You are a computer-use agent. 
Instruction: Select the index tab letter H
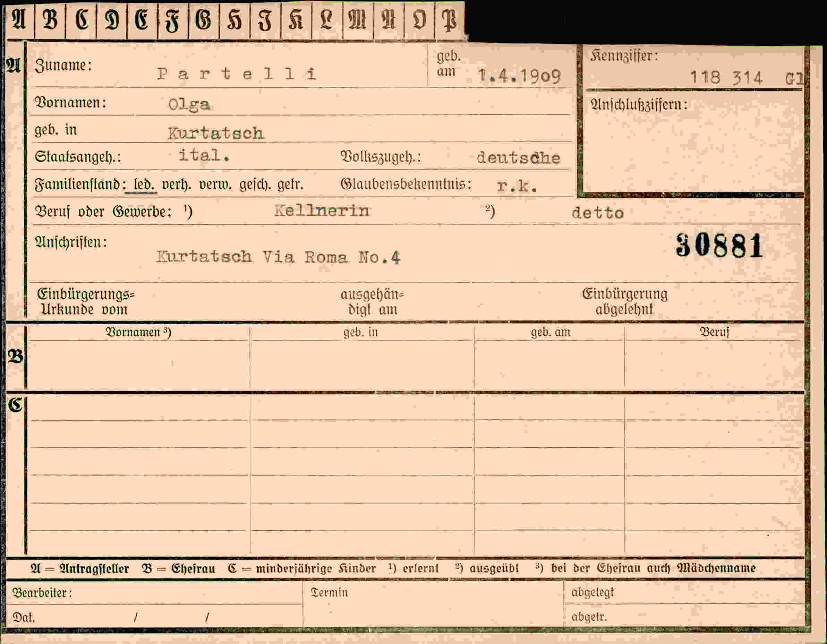click(x=235, y=20)
